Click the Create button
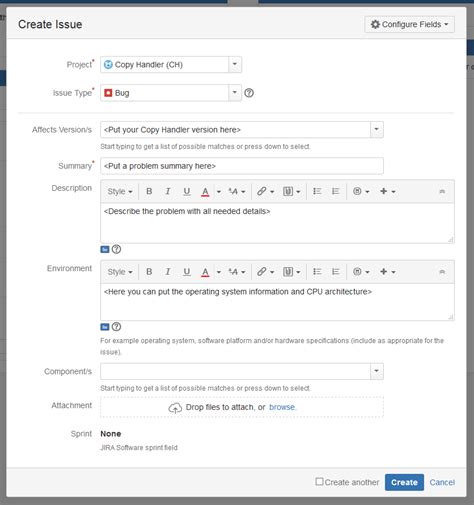 click(404, 482)
